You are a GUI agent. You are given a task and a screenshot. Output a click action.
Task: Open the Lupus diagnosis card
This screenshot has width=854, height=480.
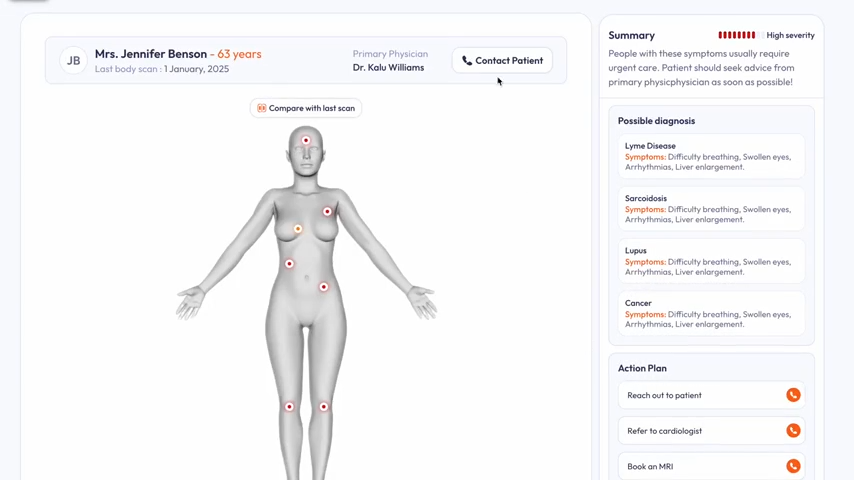coord(711,261)
